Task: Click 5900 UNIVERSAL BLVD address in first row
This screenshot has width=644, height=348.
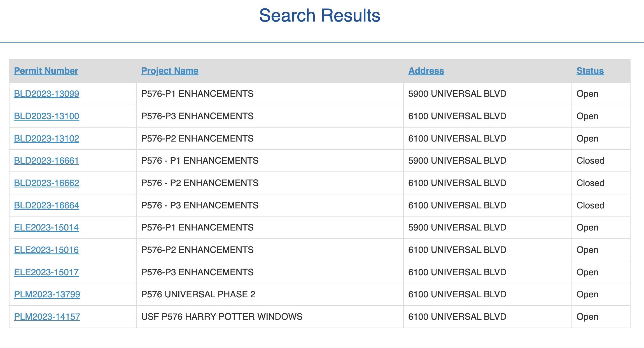Action: (457, 94)
